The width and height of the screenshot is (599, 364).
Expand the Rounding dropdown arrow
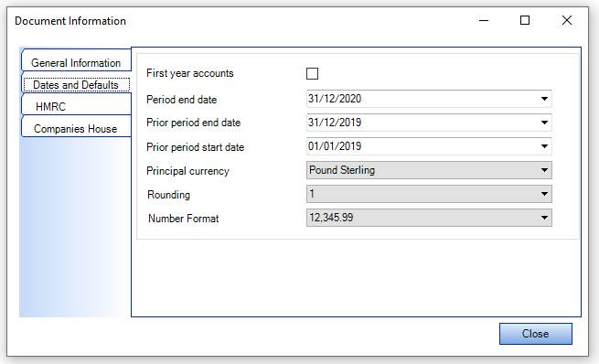click(x=544, y=194)
